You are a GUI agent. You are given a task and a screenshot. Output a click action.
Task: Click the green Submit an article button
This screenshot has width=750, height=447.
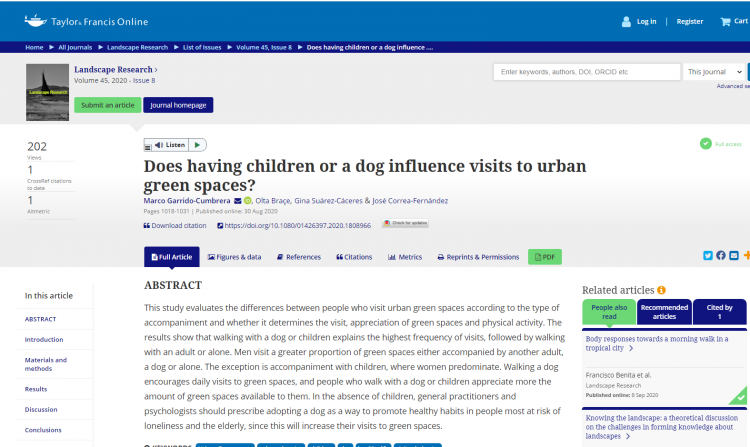[x=107, y=105]
